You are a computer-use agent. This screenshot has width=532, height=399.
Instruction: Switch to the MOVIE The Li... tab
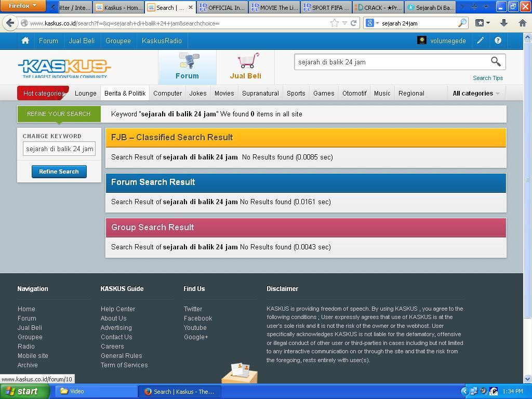coord(274,7)
